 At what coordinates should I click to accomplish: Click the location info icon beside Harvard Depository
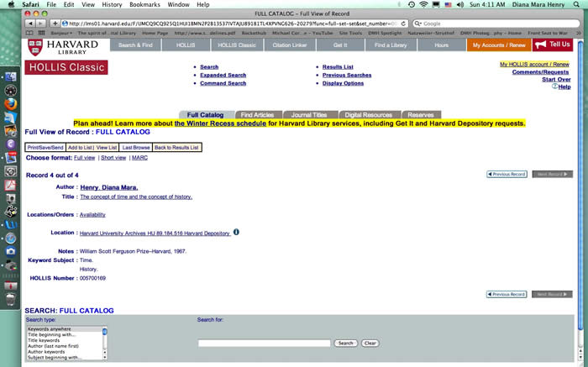[237, 232]
